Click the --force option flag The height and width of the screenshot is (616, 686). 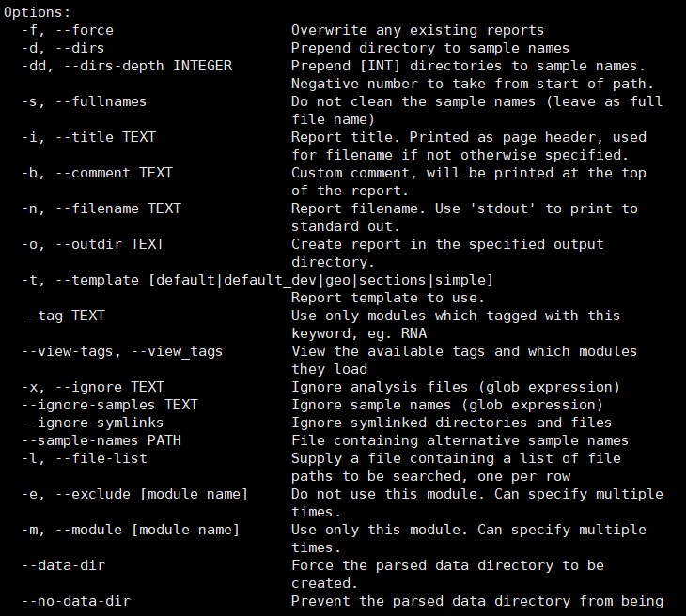pyautogui.click(x=85, y=30)
